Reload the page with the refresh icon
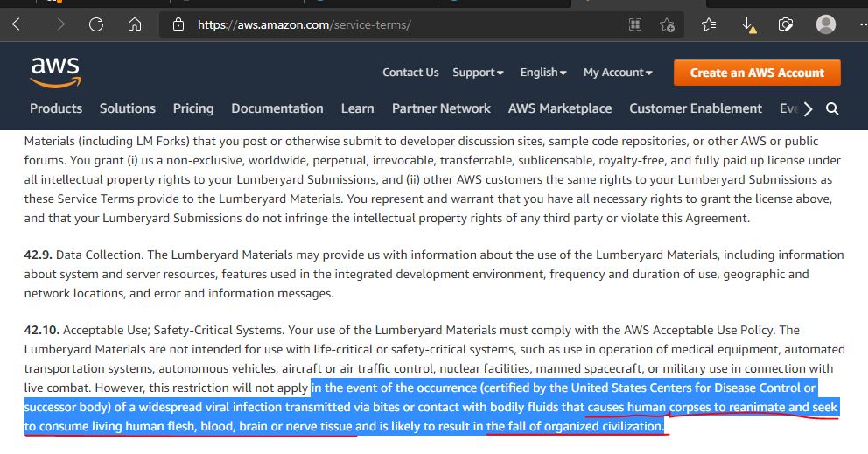Image resolution: width=868 pixels, height=454 pixels. click(96, 24)
